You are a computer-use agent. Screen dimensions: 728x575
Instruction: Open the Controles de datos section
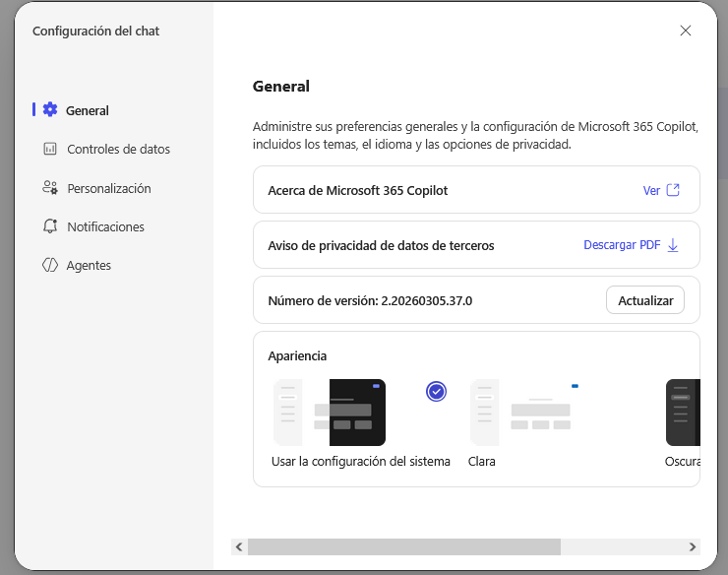[x=118, y=150]
